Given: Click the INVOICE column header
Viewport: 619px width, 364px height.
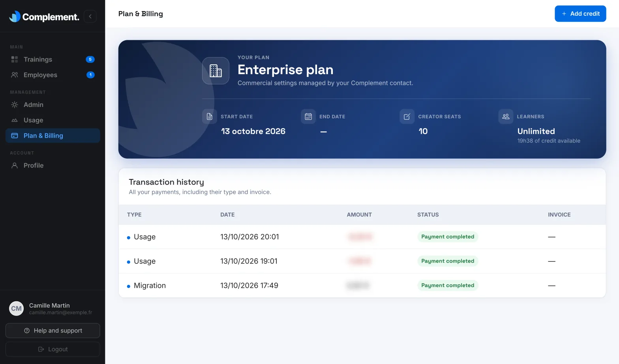Looking at the screenshot, I should point(559,215).
